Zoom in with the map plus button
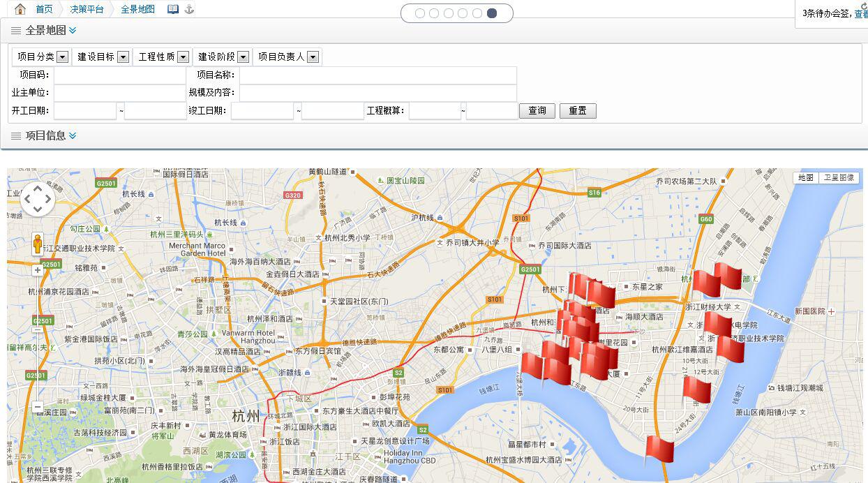Image resolution: width=868 pixels, height=483 pixels. tap(38, 270)
